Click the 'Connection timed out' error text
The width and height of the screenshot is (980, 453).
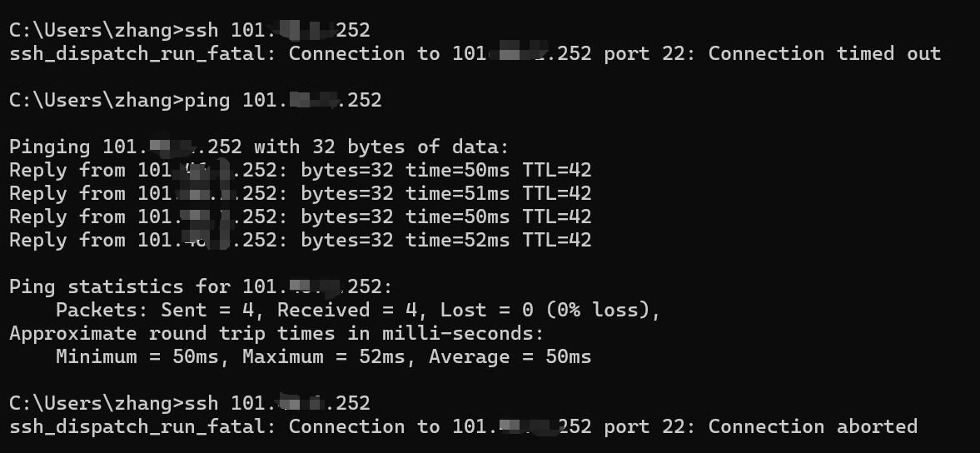coord(824,54)
